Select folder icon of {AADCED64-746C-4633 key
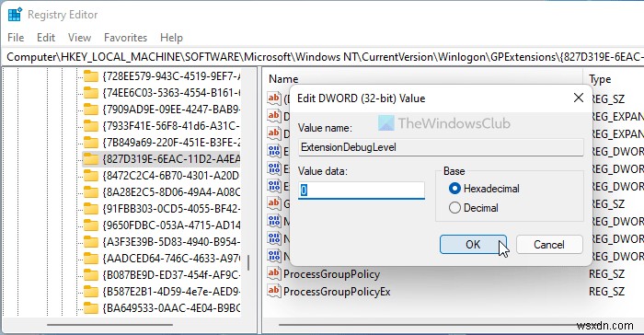Screen dimensions: 644x335 pos(91,258)
